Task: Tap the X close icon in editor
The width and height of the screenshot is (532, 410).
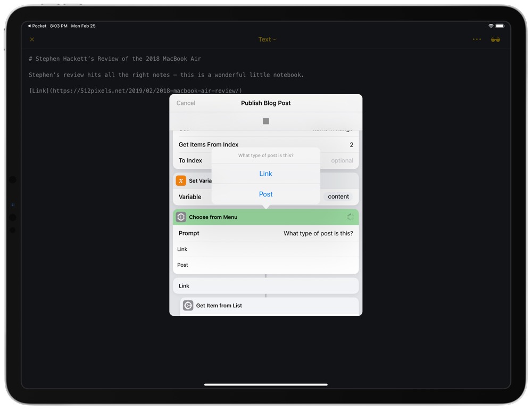Action: pos(32,39)
